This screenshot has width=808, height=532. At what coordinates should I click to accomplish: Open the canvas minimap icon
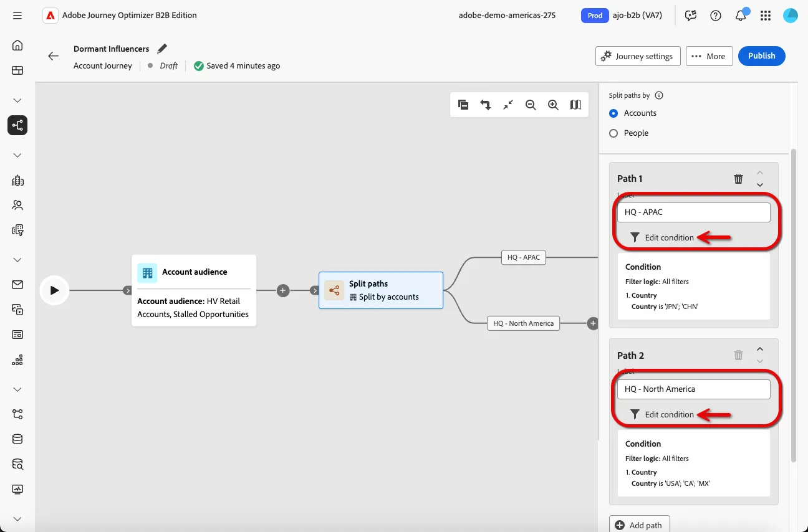(x=575, y=105)
